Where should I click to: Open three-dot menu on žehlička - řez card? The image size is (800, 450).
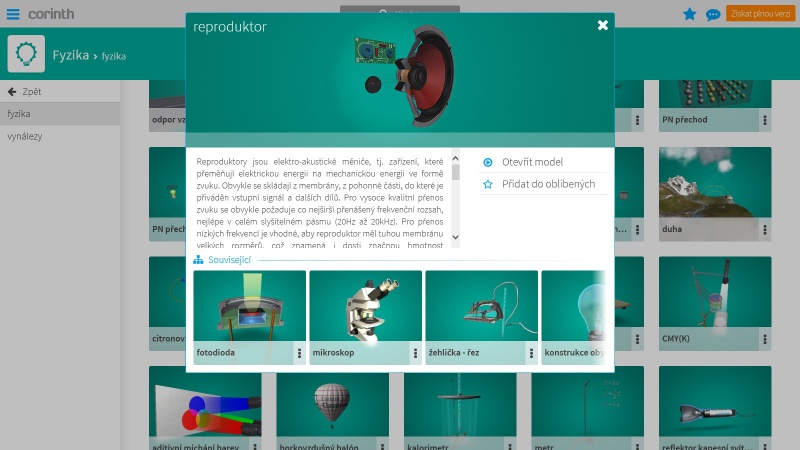[530, 353]
